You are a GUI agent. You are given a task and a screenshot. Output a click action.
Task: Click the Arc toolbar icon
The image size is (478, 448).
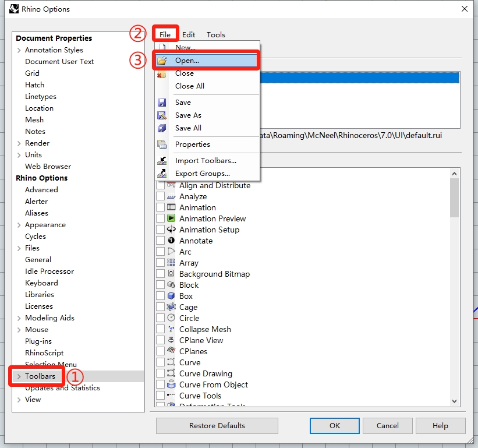pyautogui.click(x=171, y=252)
